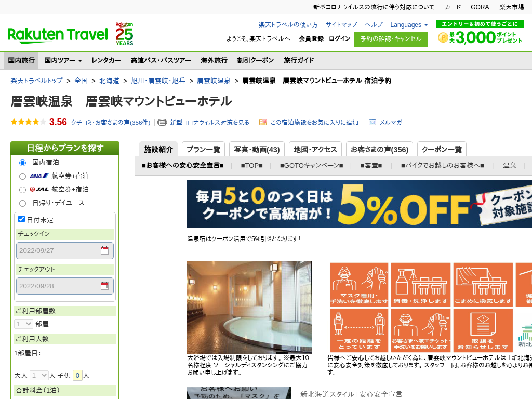Select the 日帰り・デイユース radio option
Viewport: 532px width, 399px height.
click(x=22, y=203)
